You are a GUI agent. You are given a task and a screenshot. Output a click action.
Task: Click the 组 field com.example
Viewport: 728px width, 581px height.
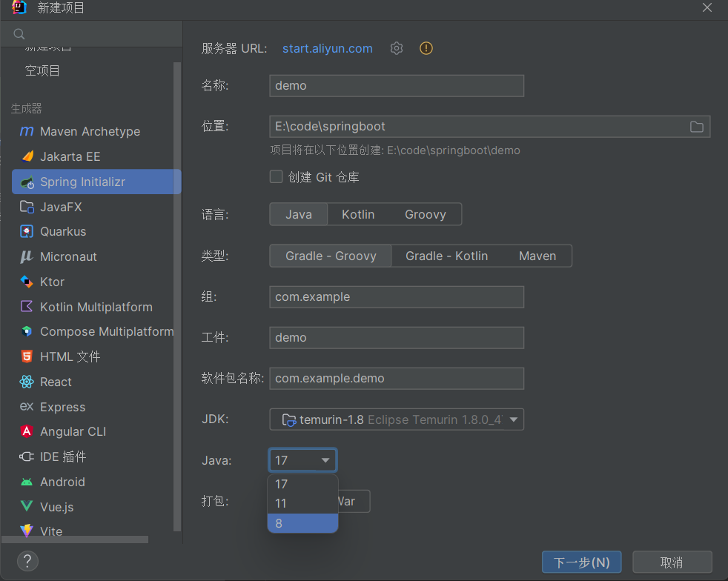click(397, 297)
